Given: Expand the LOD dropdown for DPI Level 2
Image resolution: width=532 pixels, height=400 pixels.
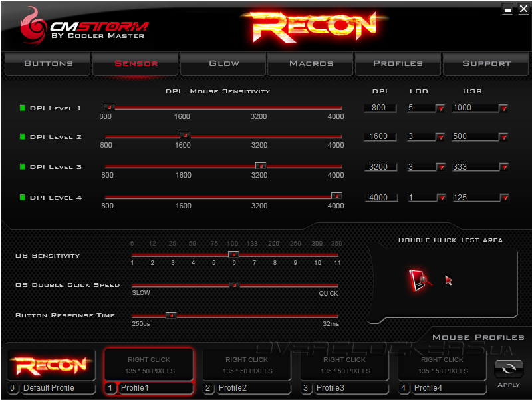Looking at the screenshot, I should coord(440,137).
